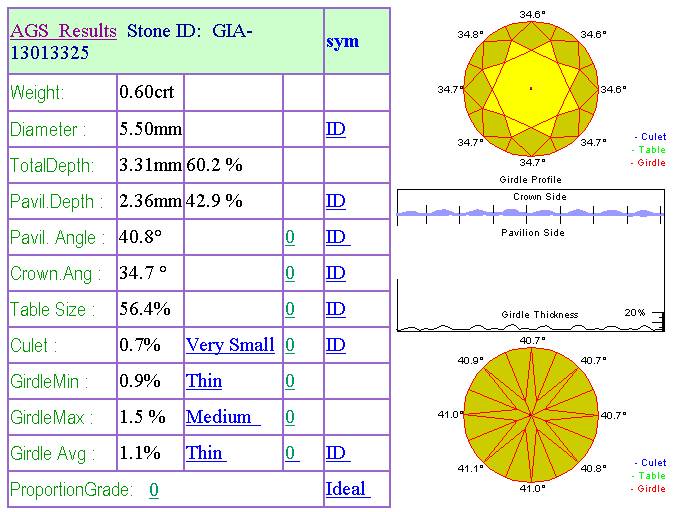Select the 3.31mm total depth value
This screenshot has width=675, height=512.
click(151, 165)
